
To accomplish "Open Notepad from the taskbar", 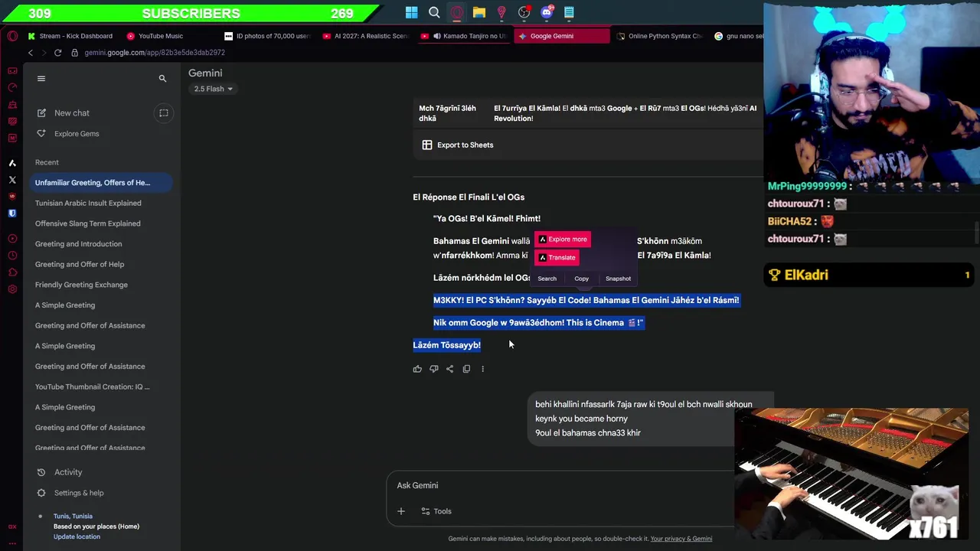I will click(x=569, y=12).
